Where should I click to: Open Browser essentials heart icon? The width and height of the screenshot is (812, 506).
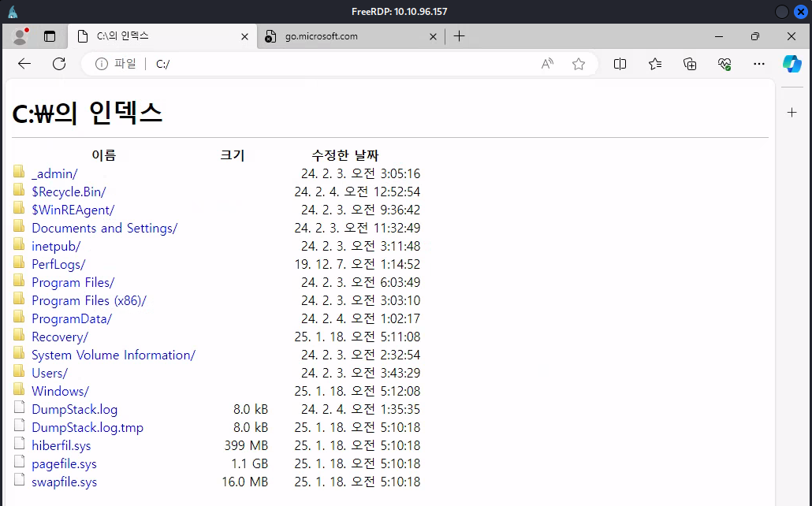pos(724,64)
